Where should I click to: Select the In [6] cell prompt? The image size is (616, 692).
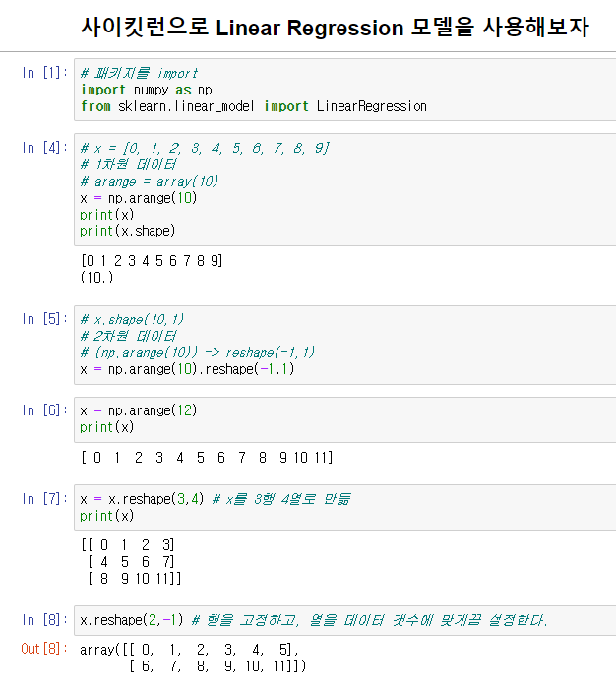(44, 410)
